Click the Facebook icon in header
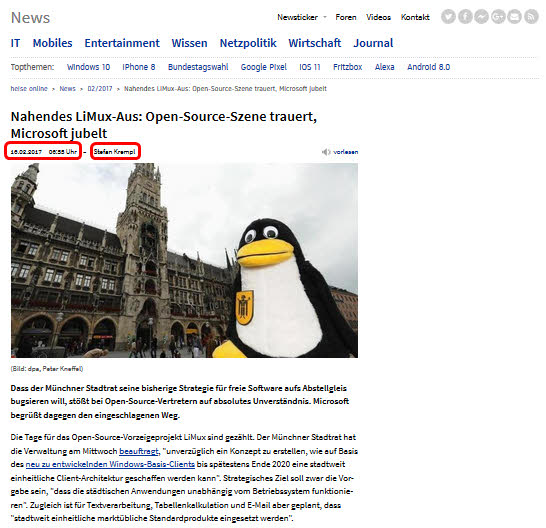Screen dimensions: 546x528 point(465,17)
